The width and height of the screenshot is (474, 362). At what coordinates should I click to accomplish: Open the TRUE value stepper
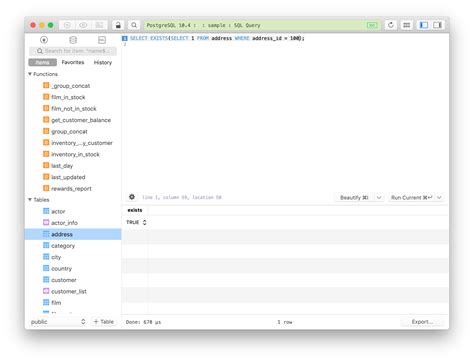(x=144, y=222)
